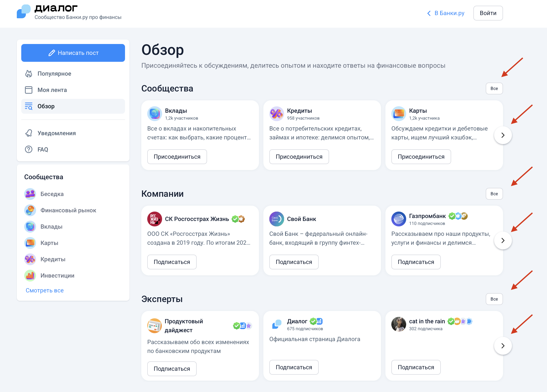Click the cat in the rain verified badge

pos(451,321)
